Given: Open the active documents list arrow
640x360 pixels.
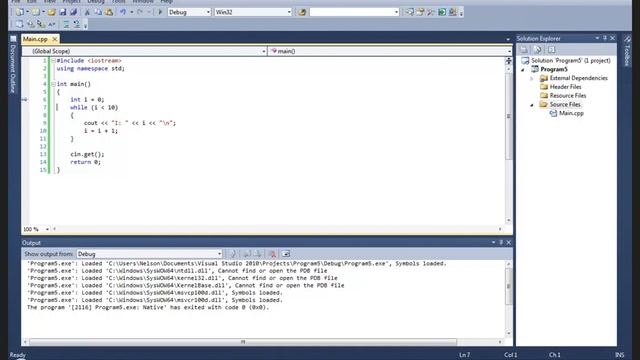Looking at the screenshot, I should coord(508,40).
